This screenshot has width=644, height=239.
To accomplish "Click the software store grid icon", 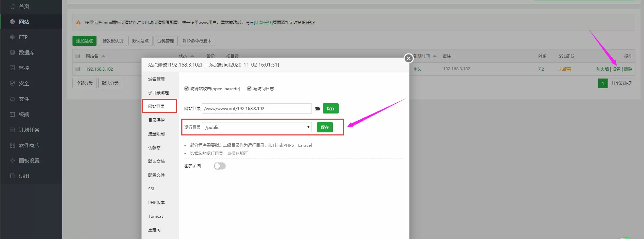I will point(12,145).
